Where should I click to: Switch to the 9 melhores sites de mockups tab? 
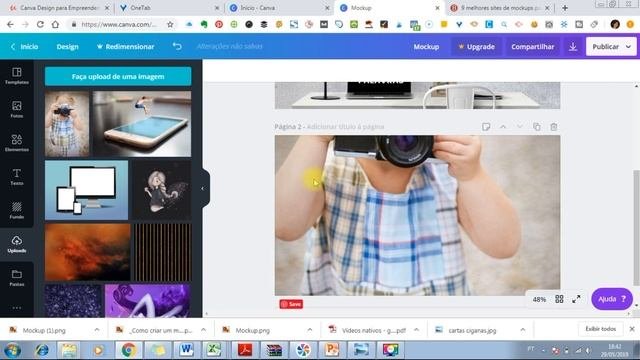click(x=500, y=8)
